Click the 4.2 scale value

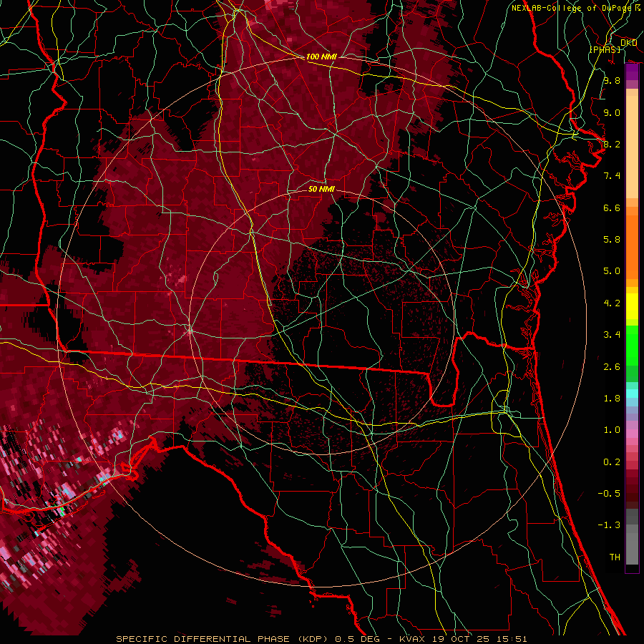pyautogui.click(x=612, y=303)
